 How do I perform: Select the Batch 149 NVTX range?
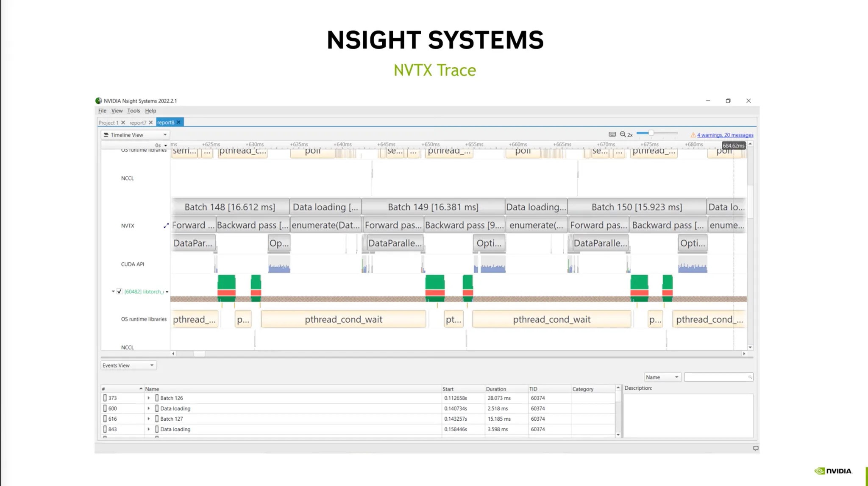[x=433, y=207]
